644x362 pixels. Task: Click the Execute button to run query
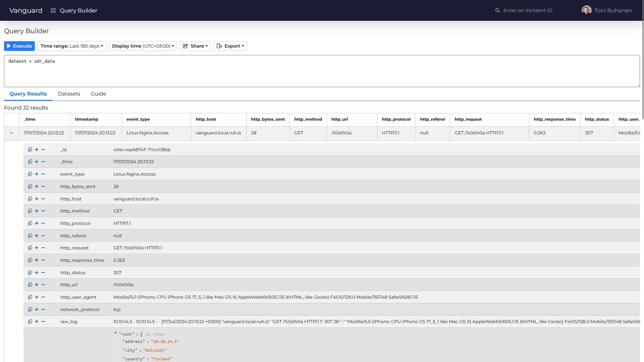[19, 46]
